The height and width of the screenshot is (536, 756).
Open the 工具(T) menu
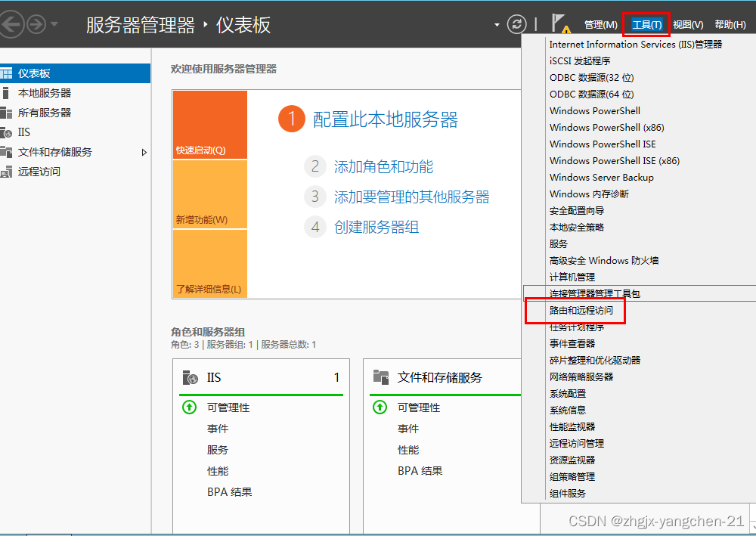[x=646, y=25]
